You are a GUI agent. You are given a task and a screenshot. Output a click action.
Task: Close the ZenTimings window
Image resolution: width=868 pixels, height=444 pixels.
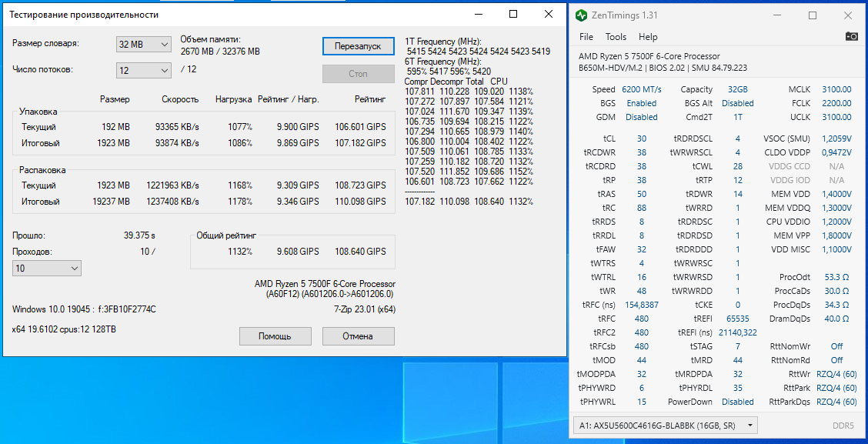(848, 15)
